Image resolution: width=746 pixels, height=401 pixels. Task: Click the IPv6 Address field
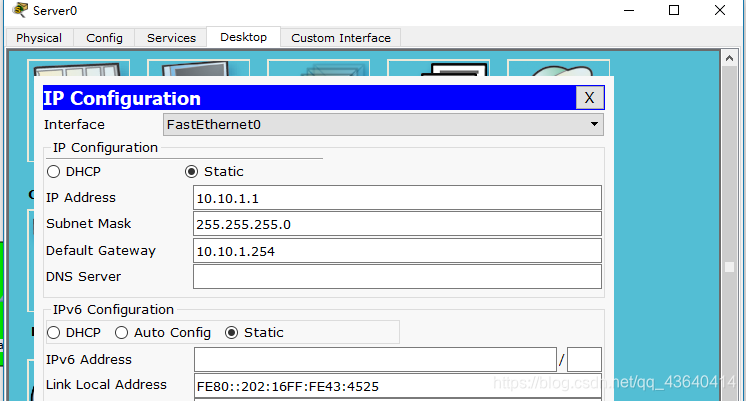coord(375,360)
